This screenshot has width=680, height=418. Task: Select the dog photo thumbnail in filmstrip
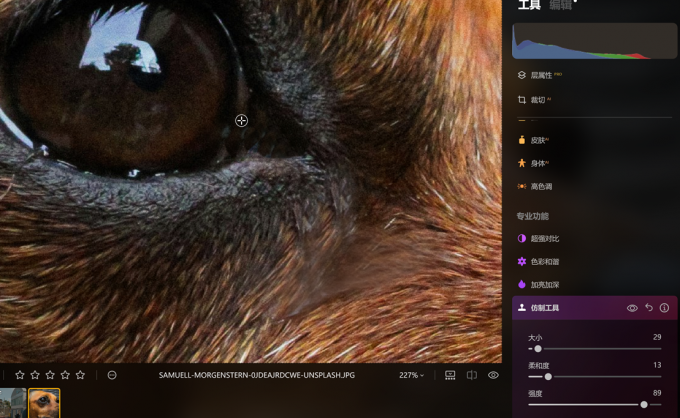[44, 403]
